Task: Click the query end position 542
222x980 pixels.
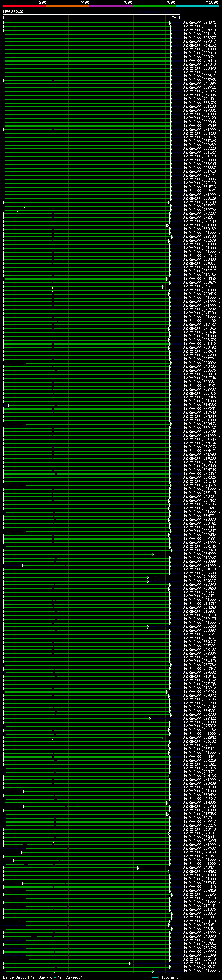Action: pos(175,17)
